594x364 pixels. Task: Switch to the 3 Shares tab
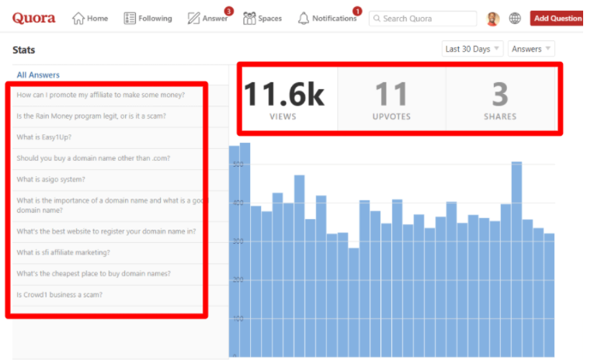(x=500, y=99)
